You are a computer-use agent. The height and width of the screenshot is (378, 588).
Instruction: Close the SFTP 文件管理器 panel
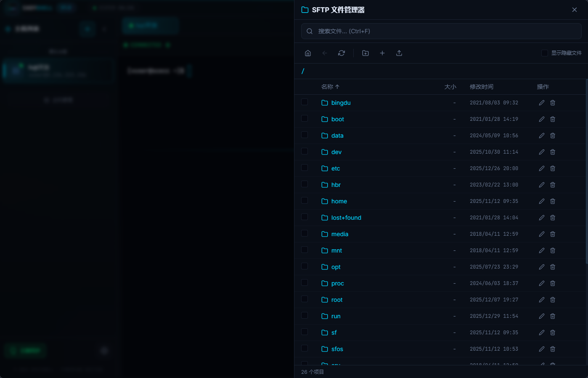[x=575, y=10]
